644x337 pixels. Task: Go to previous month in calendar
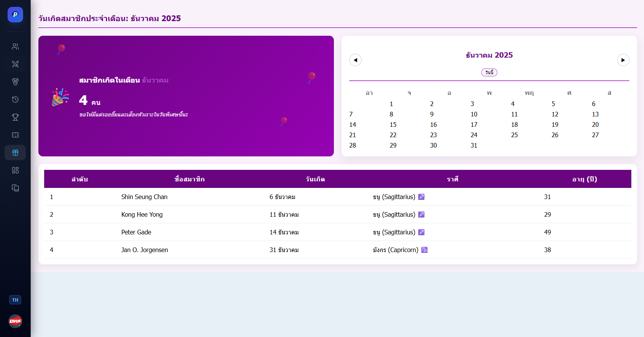coord(355,60)
